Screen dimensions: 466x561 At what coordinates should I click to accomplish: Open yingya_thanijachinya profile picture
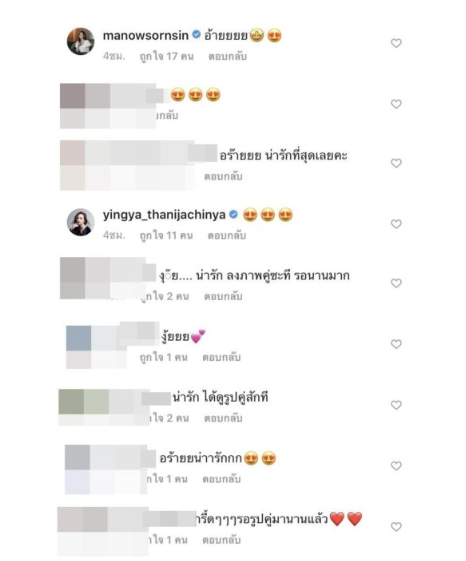[81, 222]
